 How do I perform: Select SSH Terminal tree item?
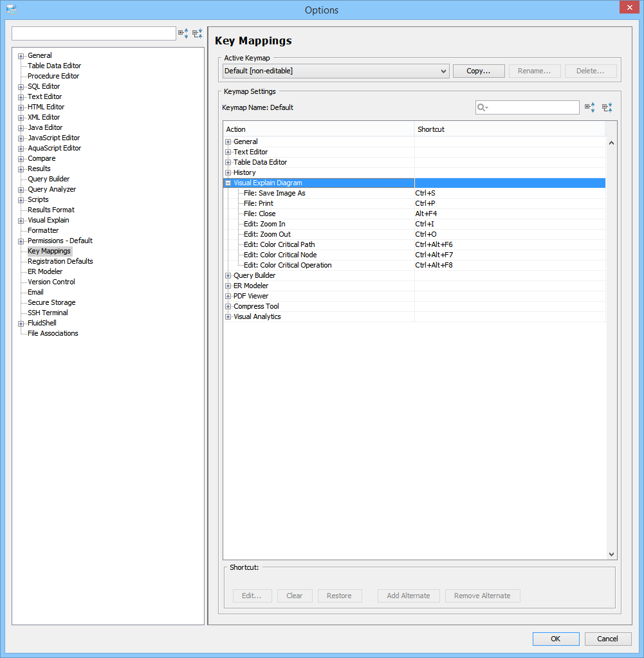click(x=48, y=313)
